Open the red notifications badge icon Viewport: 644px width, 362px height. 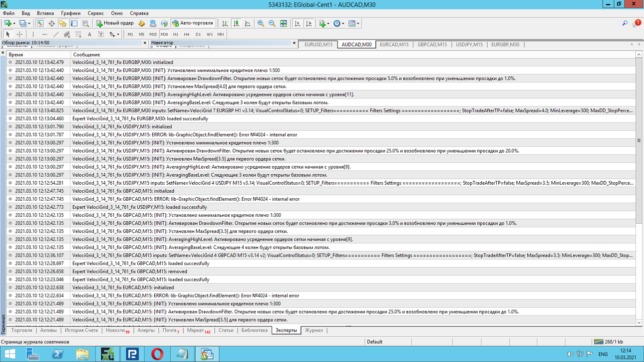pyautogui.click(x=637, y=23)
